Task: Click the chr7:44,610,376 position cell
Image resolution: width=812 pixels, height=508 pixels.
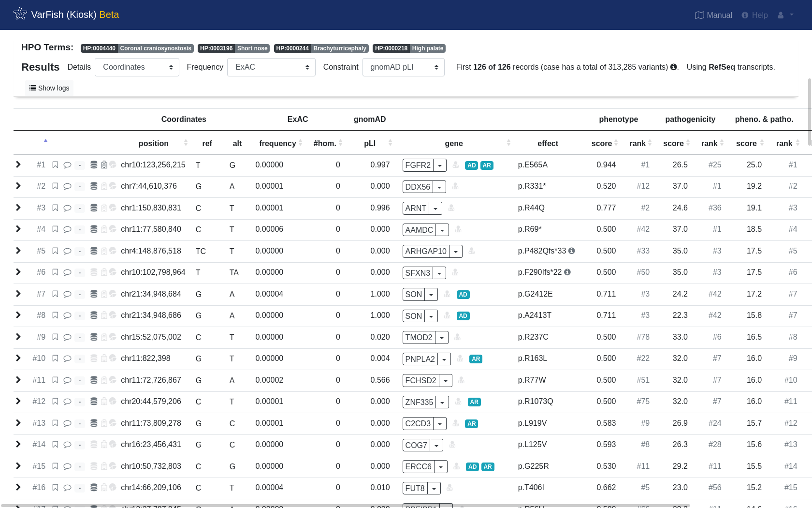Action: (x=149, y=186)
